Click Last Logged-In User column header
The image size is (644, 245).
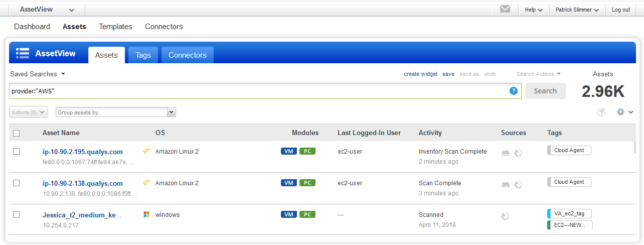pos(369,133)
